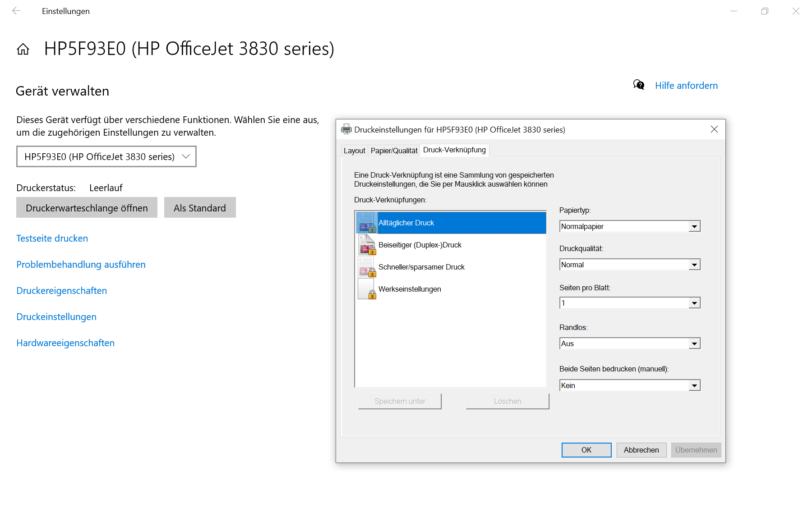Viewport: 812px width, 508px height.
Task: Click the Übernehmen button
Action: [696, 450]
